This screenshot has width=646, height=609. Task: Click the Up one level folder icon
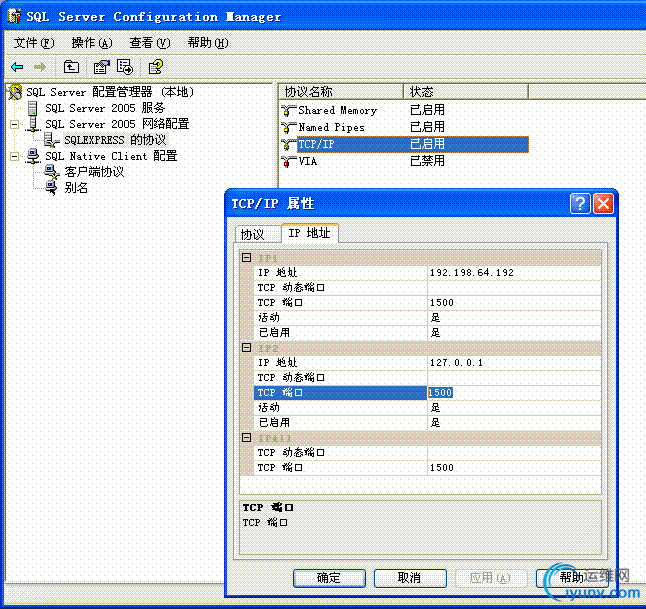[71, 67]
